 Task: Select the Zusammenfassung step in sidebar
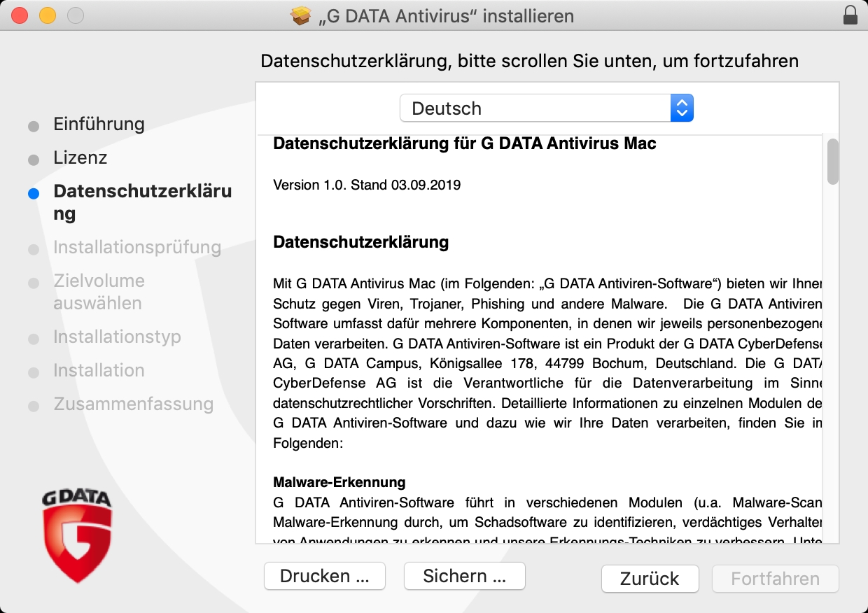[x=133, y=404]
